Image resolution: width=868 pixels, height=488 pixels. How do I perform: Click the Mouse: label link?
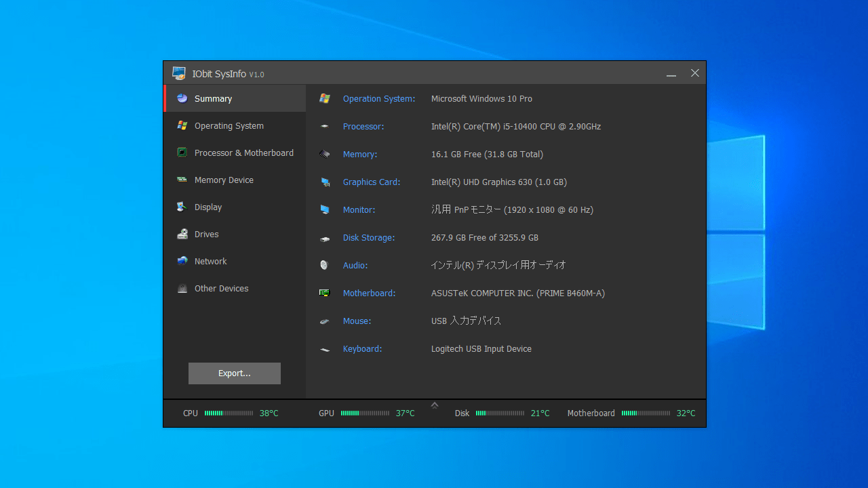pyautogui.click(x=357, y=321)
